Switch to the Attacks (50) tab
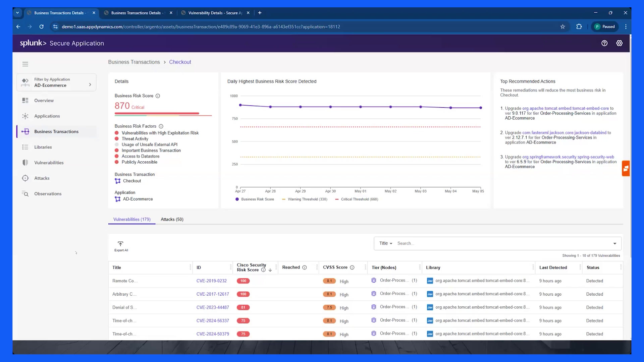This screenshot has width=644, height=362. pyautogui.click(x=172, y=220)
